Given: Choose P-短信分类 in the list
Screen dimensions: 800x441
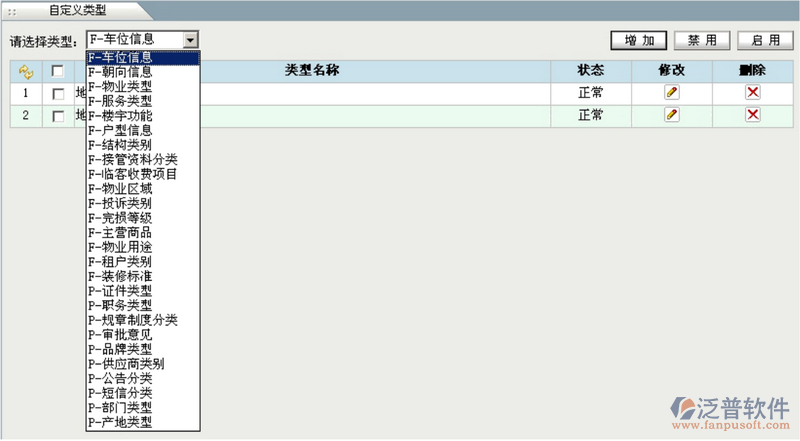Looking at the screenshot, I should [143, 393].
